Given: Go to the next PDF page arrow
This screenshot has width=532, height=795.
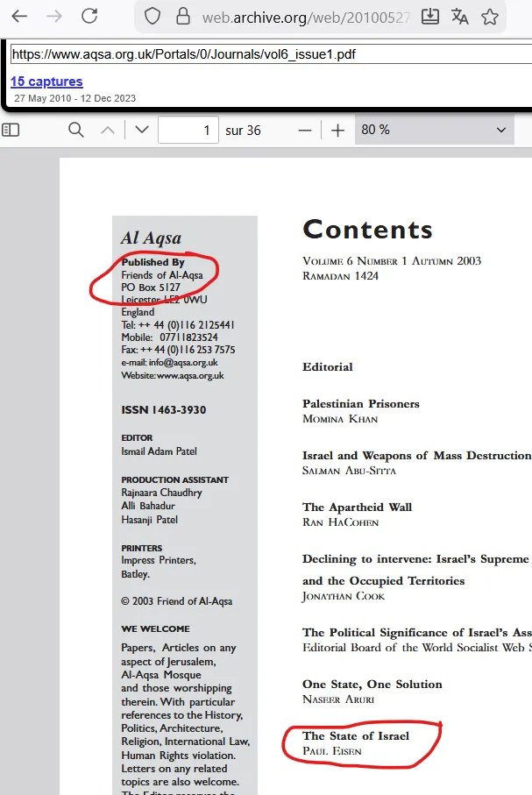Looking at the screenshot, I should 142,131.
